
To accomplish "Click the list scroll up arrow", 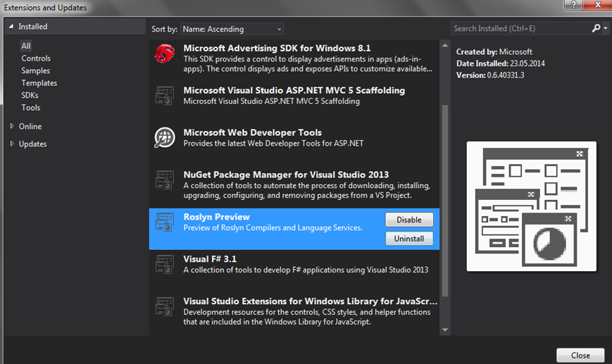I will tap(445, 45).
